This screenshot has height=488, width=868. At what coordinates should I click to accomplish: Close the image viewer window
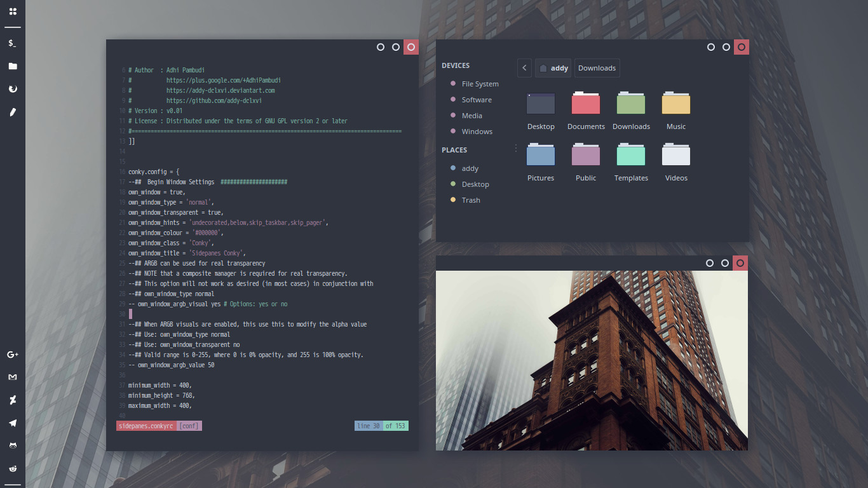(x=740, y=263)
